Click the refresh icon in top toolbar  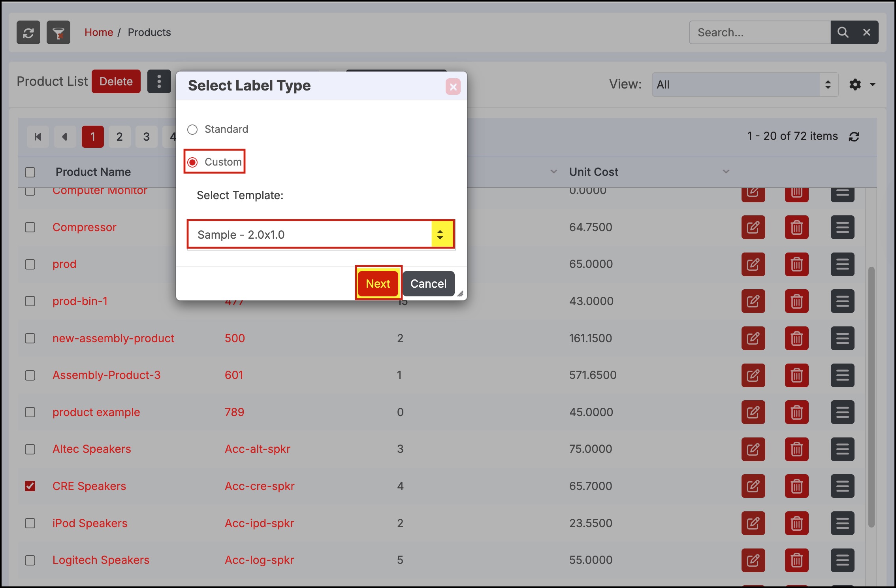tap(28, 32)
